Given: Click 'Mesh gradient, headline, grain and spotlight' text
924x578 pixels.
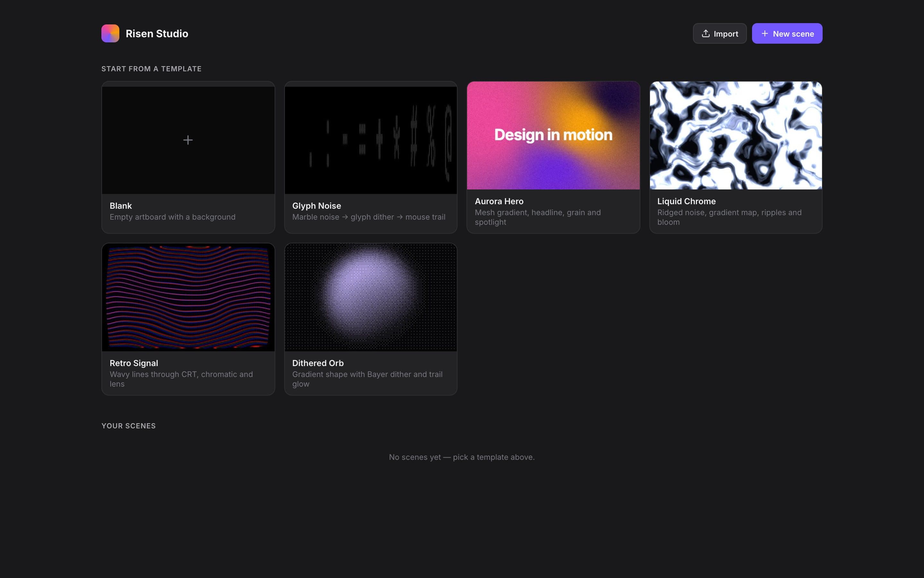Looking at the screenshot, I should pyautogui.click(x=538, y=217).
